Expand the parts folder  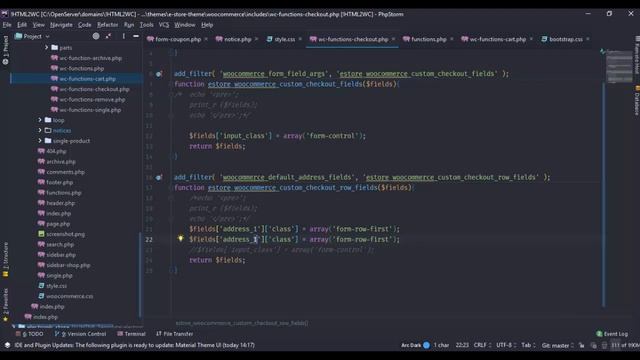(47, 48)
